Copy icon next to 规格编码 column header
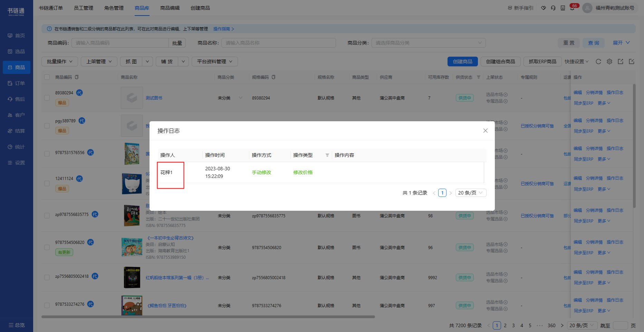Image resolution: width=644 pixels, height=332 pixels. (273, 77)
